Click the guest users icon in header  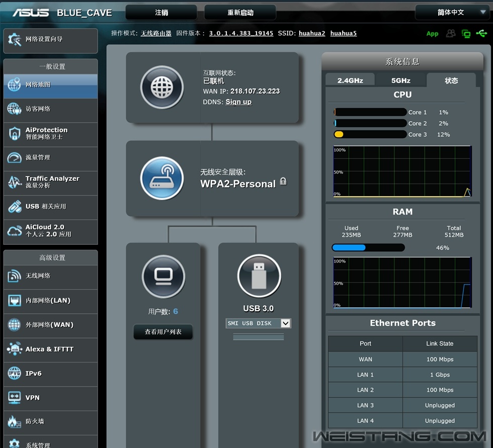click(451, 33)
